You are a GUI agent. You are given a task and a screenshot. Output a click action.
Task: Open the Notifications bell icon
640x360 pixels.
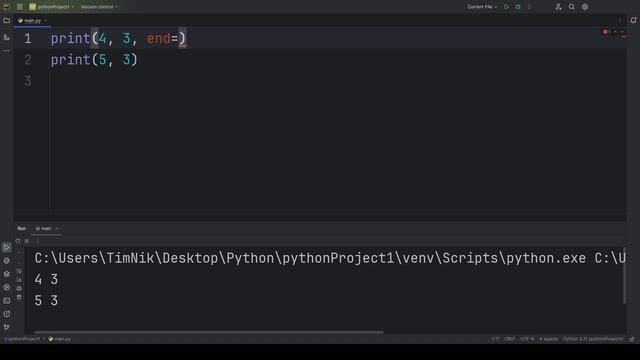633,20
